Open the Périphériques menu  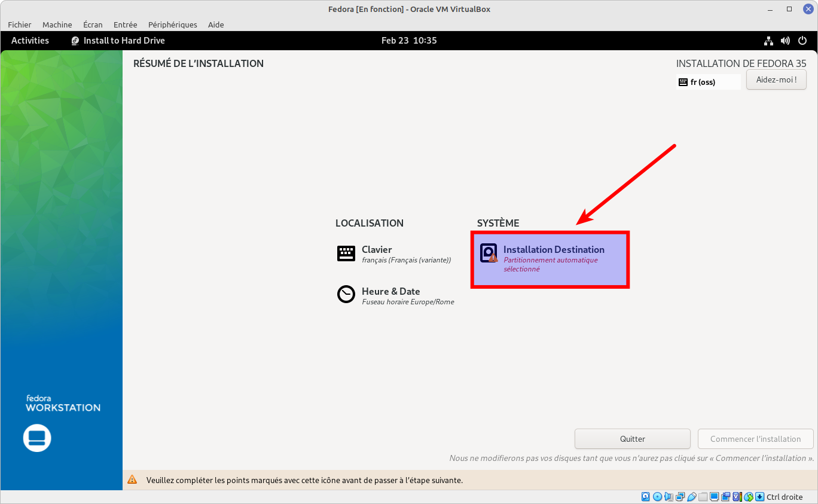[x=173, y=25]
